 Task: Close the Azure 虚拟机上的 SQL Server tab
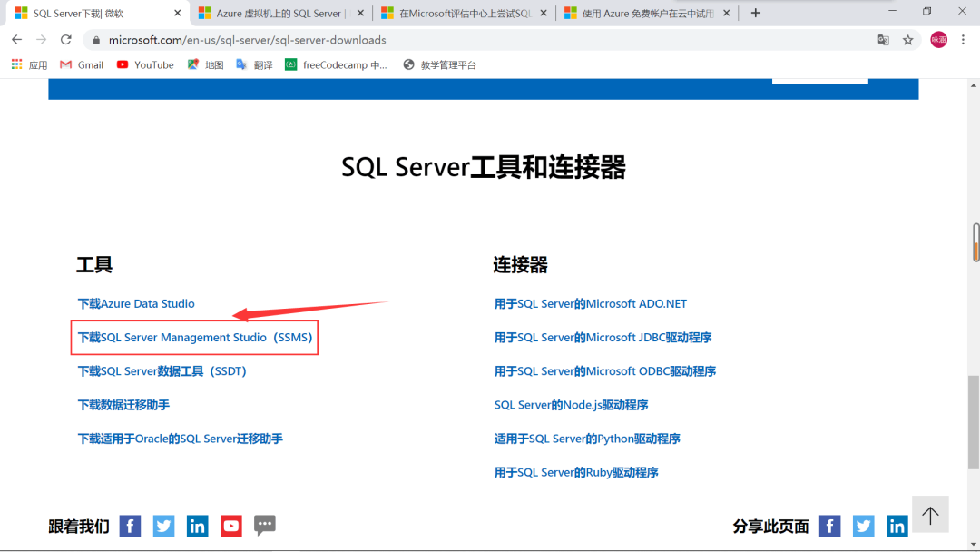click(360, 13)
